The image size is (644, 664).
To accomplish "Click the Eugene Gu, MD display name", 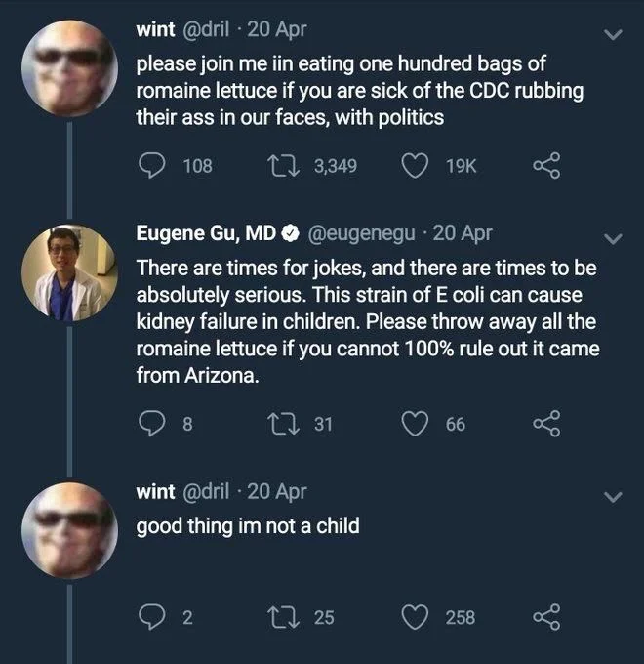I will [x=205, y=234].
